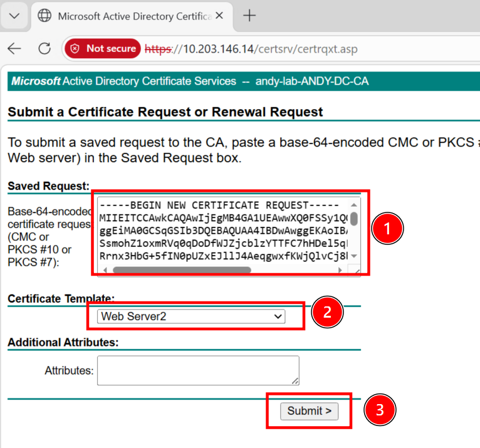The width and height of the screenshot is (480, 448).
Task: Click the Not secure warning badge
Action: (x=102, y=49)
